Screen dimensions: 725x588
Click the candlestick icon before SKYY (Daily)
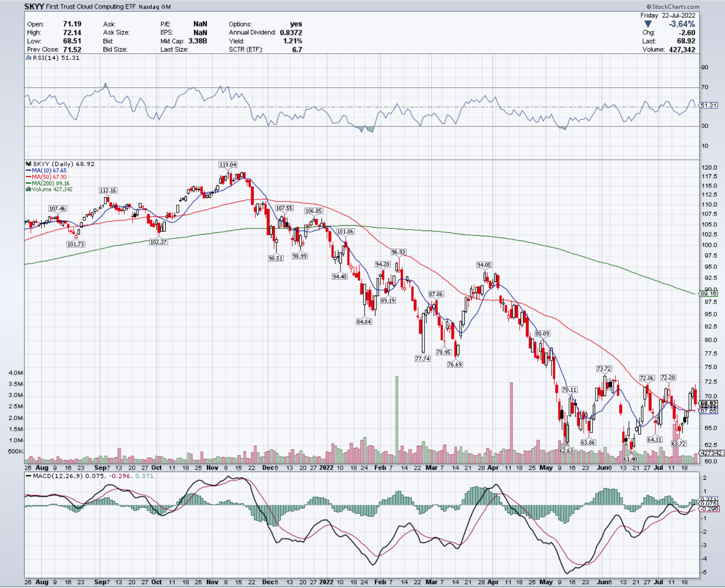click(29, 164)
